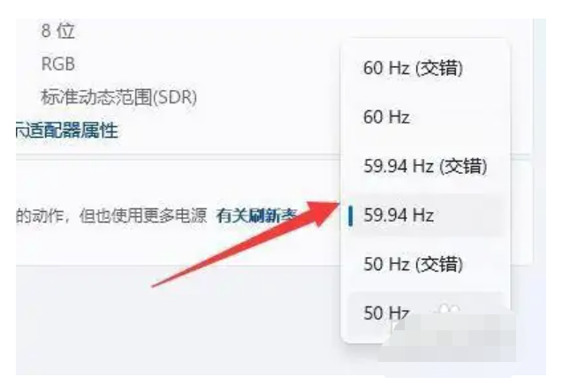Viewport: 570px width, 392px height.
Task: Open the 显示适配器属性 link
Action: [x=67, y=131]
